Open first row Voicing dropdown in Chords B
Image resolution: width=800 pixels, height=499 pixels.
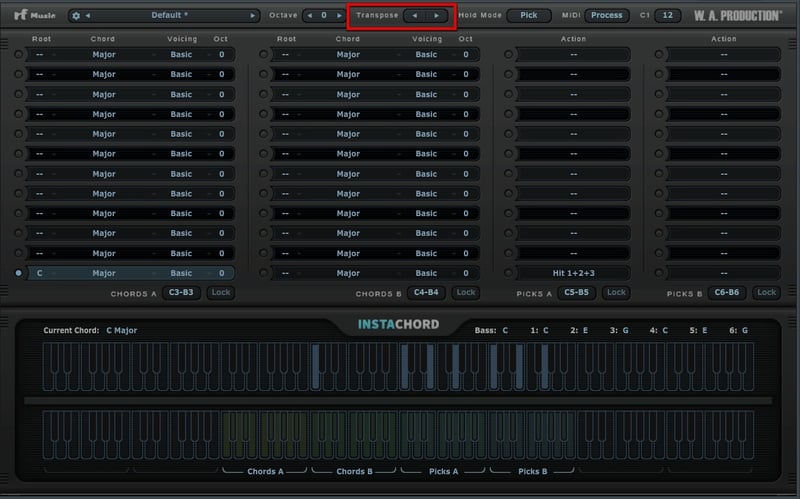click(x=426, y=54)
